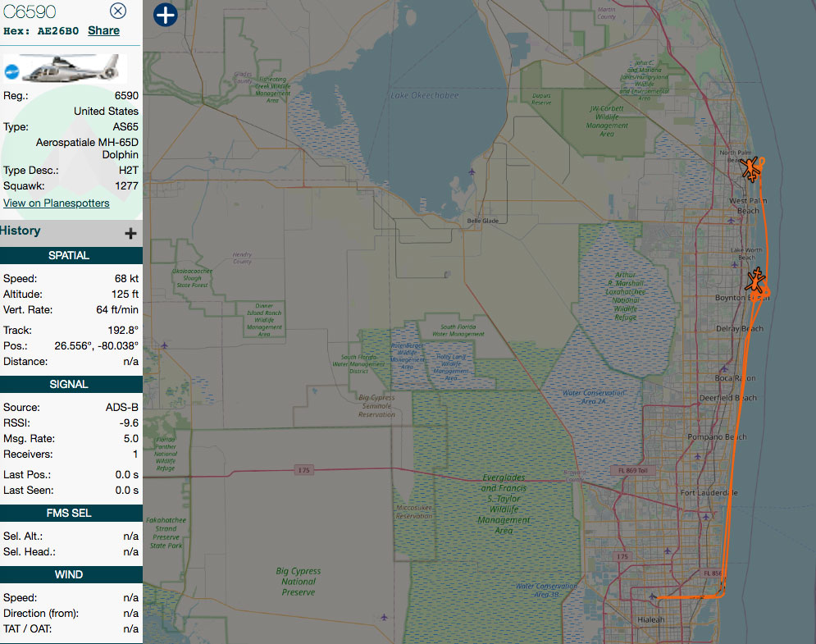This screenshot has width=816, height=644.
Task: Click the Last Seen value 0.0 s
Action: [127, 491]
